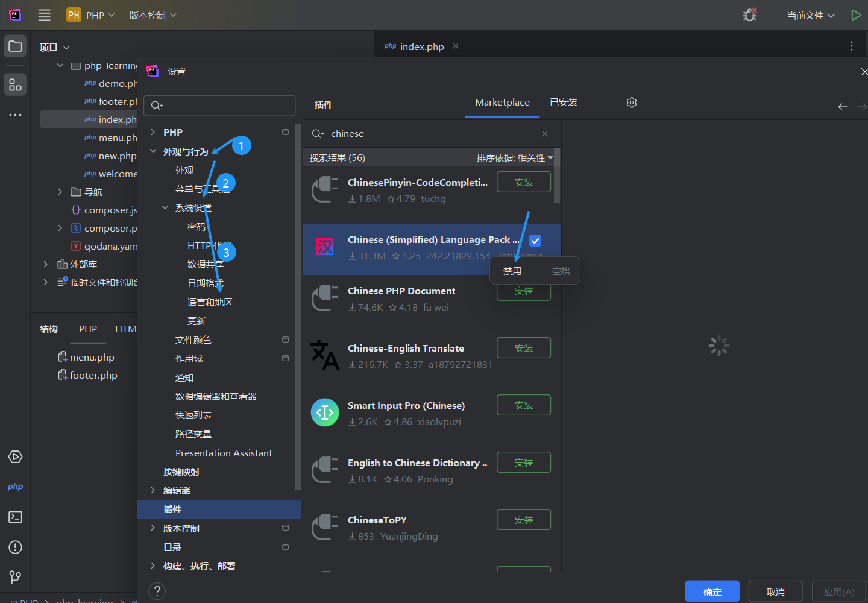Expand the PHP settings node
The height and width of the screenshot is (603, 868).
point(153,132)
